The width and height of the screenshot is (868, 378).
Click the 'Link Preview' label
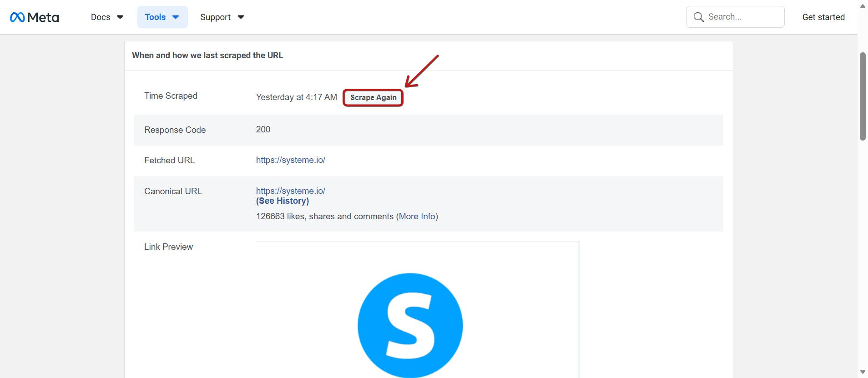168,247
